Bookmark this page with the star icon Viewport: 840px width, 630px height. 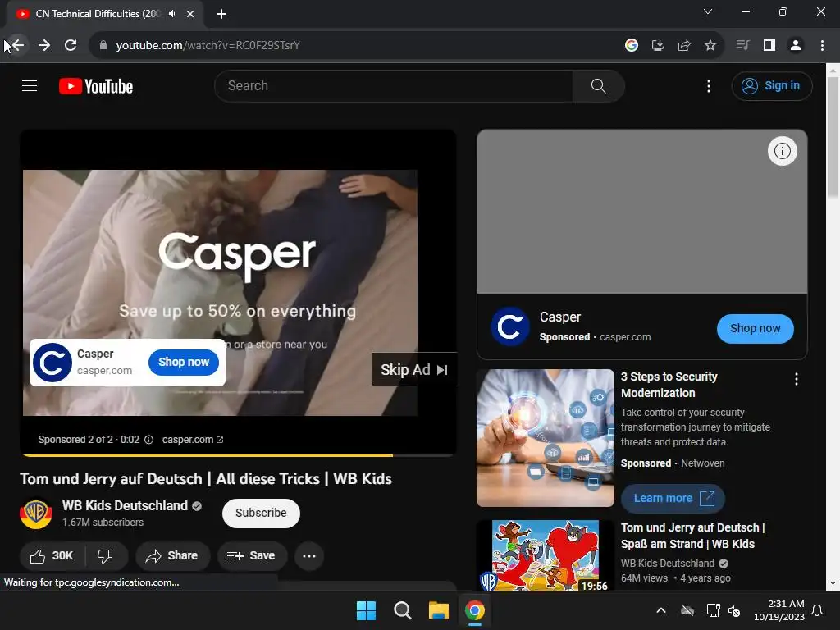[x=710, y=46]
